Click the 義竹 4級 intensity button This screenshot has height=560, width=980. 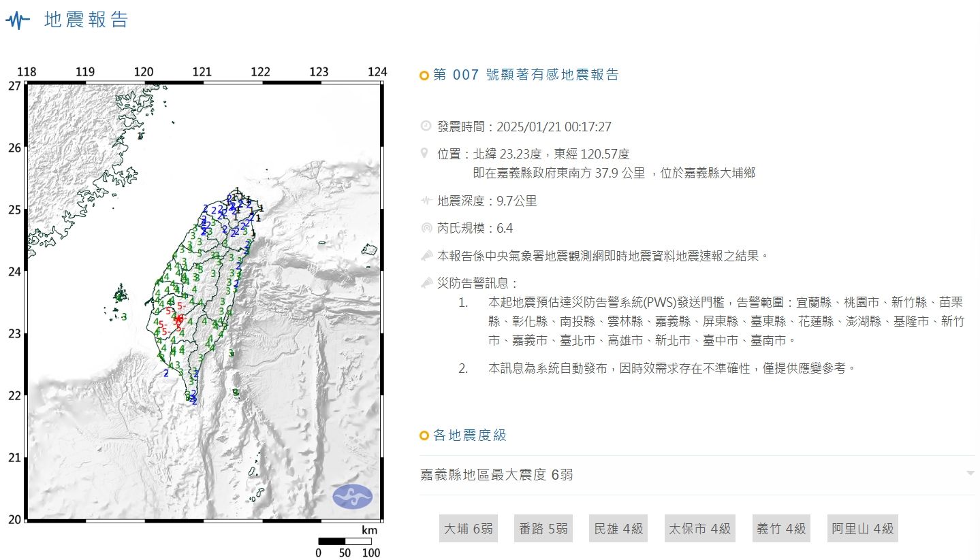click(x=780, y=528)
